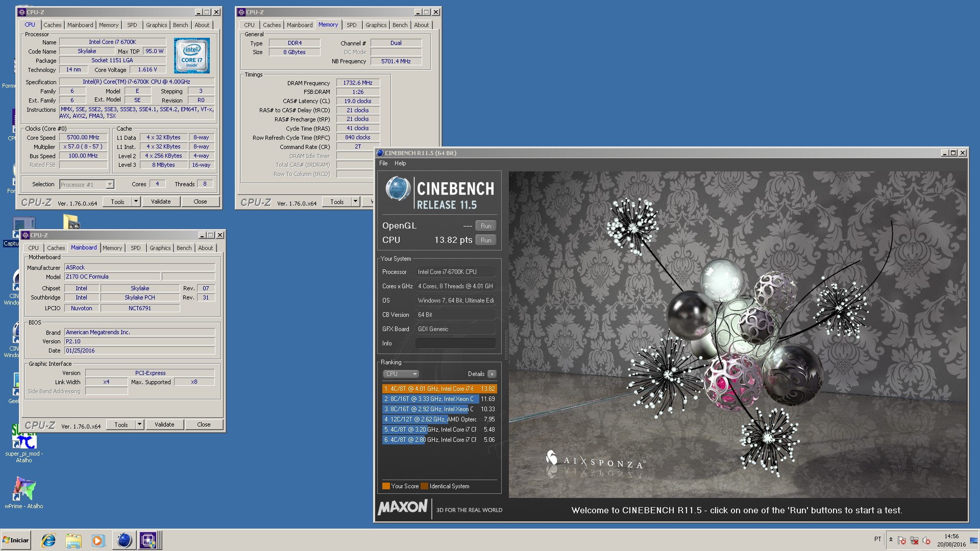Click the DRAM Frequency value 1732.6 MHz
The height and width of the screenshot is (551, 980).
pyautogui.click(x=358, y=83)
